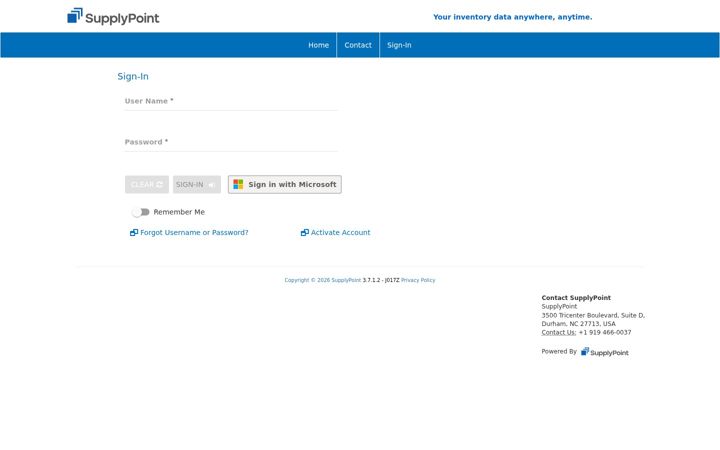Image resolution: width=720 pixels, height=450 pixels.
Task: Click the Copyright 2026 SupplyPoint link
Action: (323, 280)
